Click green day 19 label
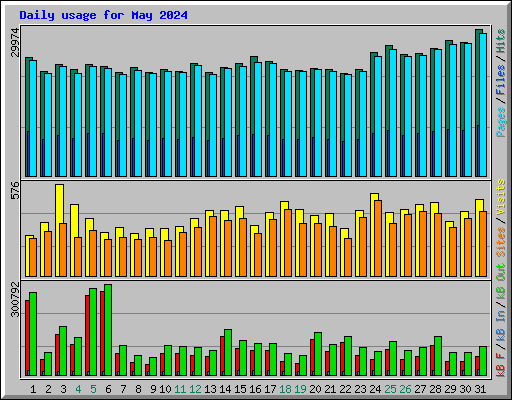 coord(300,389)
